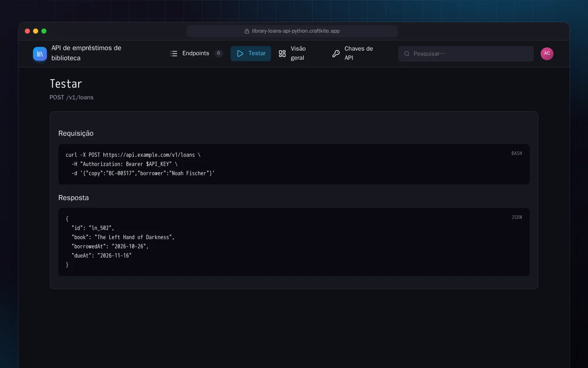Focus the Pesquisar search field
The image size is (588, 368).
click(x=466, y=54)
